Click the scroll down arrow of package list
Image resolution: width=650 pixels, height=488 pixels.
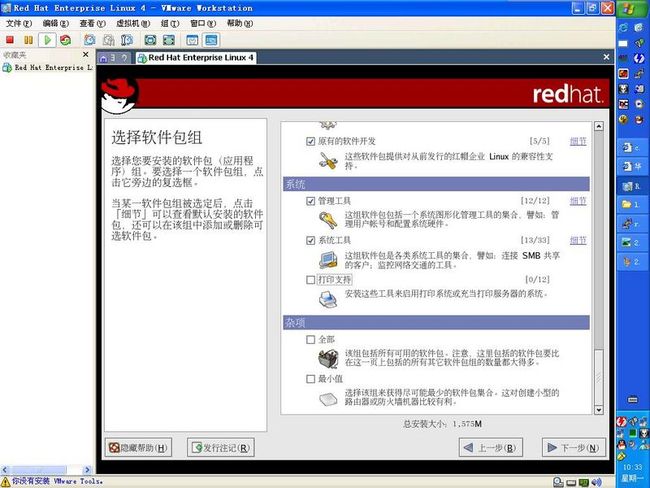599,410
